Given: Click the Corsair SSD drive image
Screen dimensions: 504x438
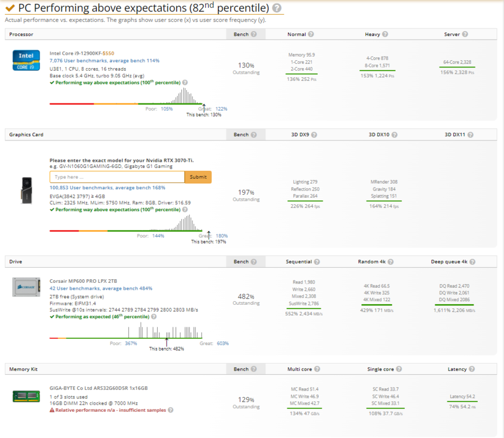Looking at the screenshot, I should (26, 287).
